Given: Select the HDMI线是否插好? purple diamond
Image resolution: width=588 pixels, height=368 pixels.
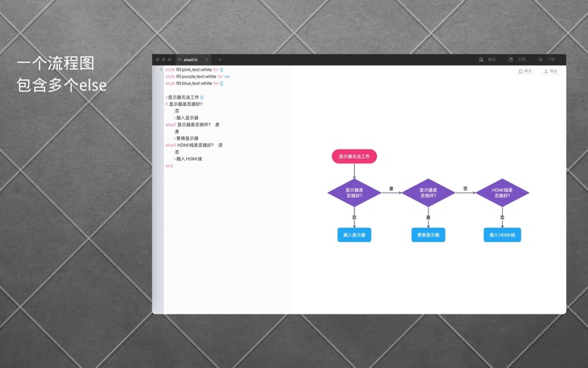Looking at the screenshot, I should pyautogui.click(x=502, y=193).
